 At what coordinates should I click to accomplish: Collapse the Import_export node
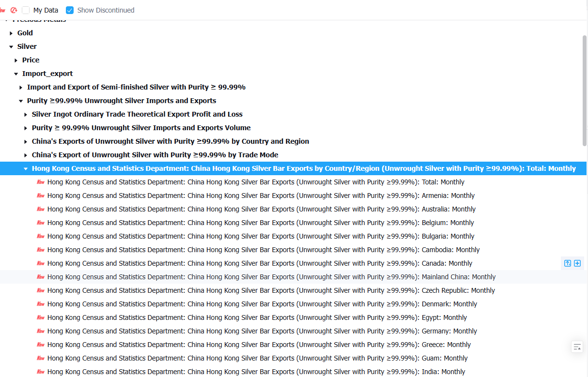tap(16, 74)
